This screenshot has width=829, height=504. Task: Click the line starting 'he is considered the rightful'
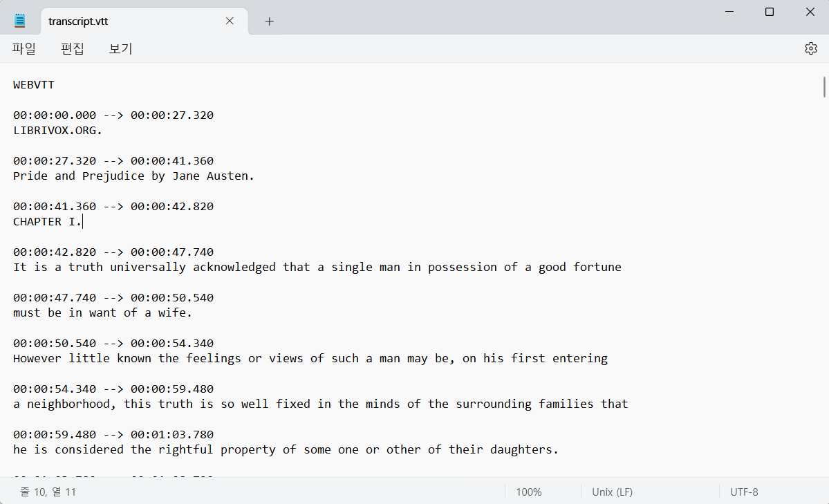click(x=286, y=449)
